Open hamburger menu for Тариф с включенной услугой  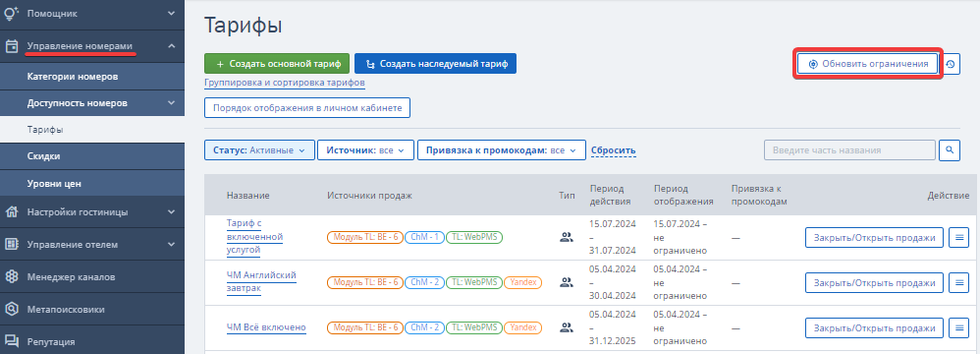(958, 238)
